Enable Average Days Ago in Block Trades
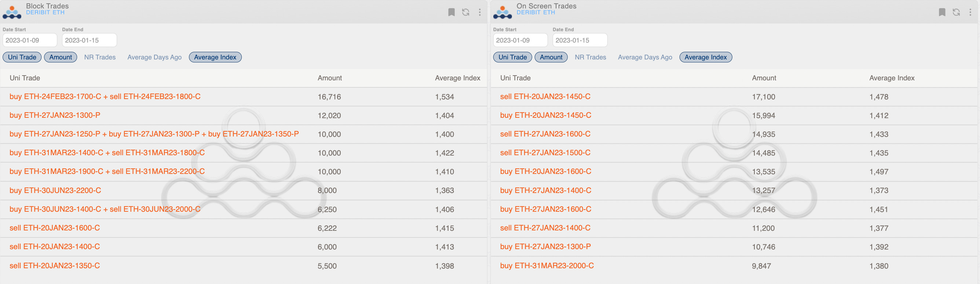 point(154,57)
